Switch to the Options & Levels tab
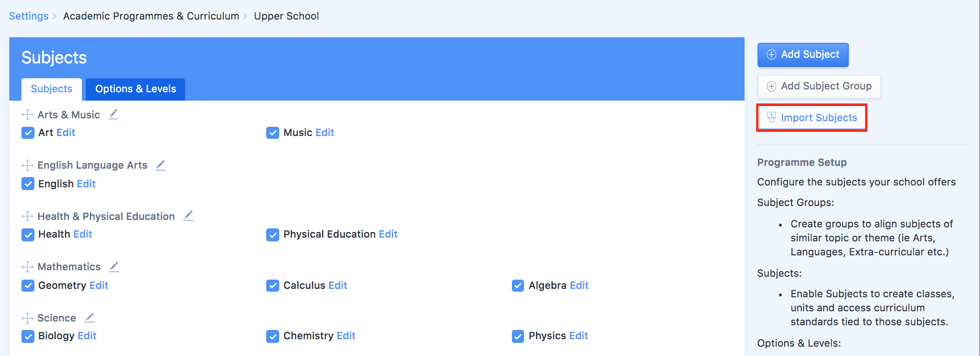Viewport: 980px width, 356px height. (135, 89)
